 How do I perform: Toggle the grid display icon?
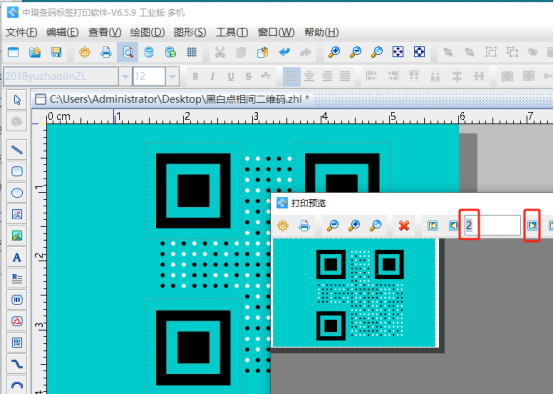(192, 53)
